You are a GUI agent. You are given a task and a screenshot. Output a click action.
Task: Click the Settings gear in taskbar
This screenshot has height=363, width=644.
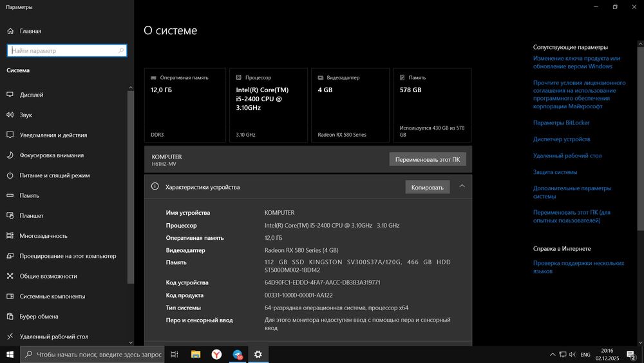(258, 354)
